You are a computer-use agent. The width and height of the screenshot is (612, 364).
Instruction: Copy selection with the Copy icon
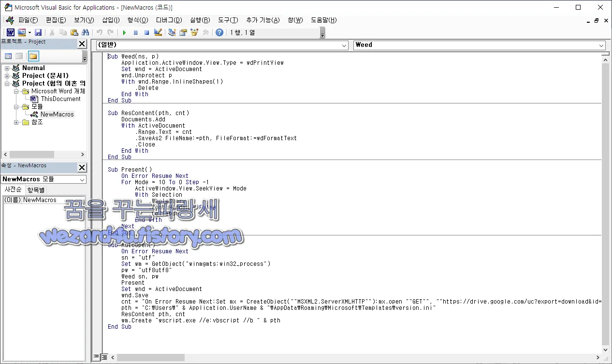(63, 32)
